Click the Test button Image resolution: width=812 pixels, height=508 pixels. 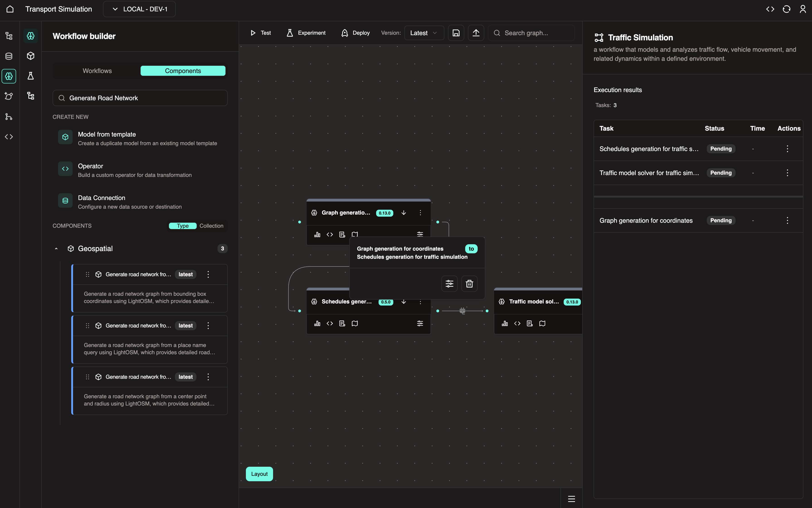click(x=261, y=33)
